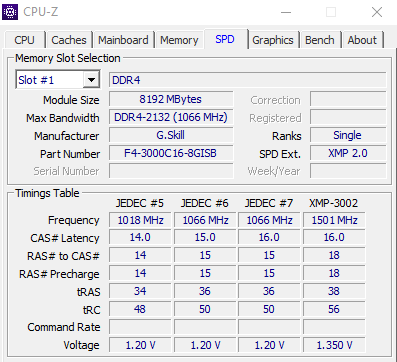The width and height of the screenshot is (397, 362).
Task: Click the Manufacturer field showing G.Skill
Action: 171,135
